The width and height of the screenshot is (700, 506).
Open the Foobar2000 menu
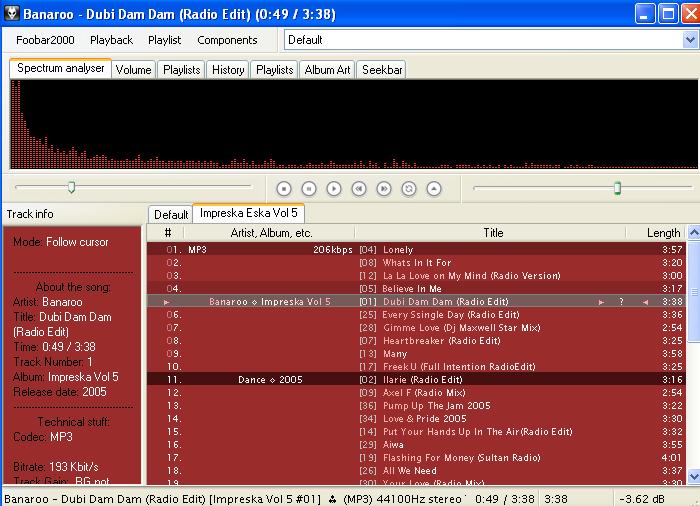click(45, 40)
